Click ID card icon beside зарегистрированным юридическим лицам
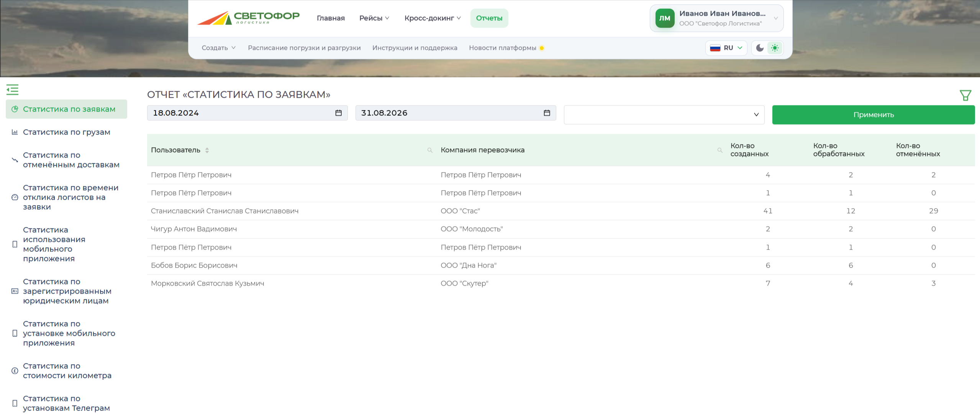This screenshot has width=980, height=419. [15, 291]
